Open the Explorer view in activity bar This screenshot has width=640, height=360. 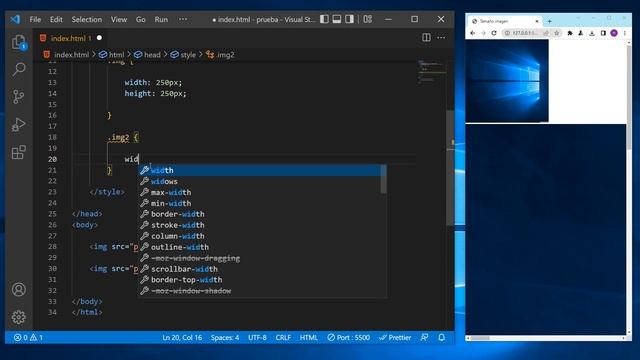tap(19, 42)
